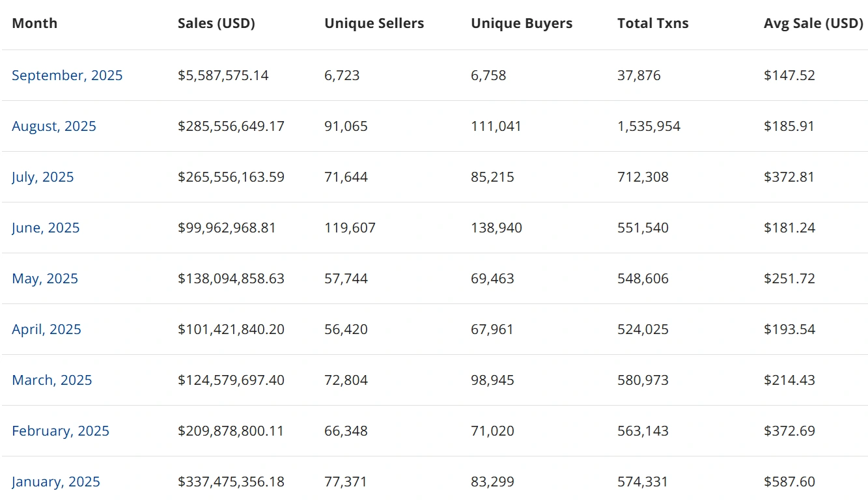
Task: Click the July, 2025 link
Action: (43, 177)
